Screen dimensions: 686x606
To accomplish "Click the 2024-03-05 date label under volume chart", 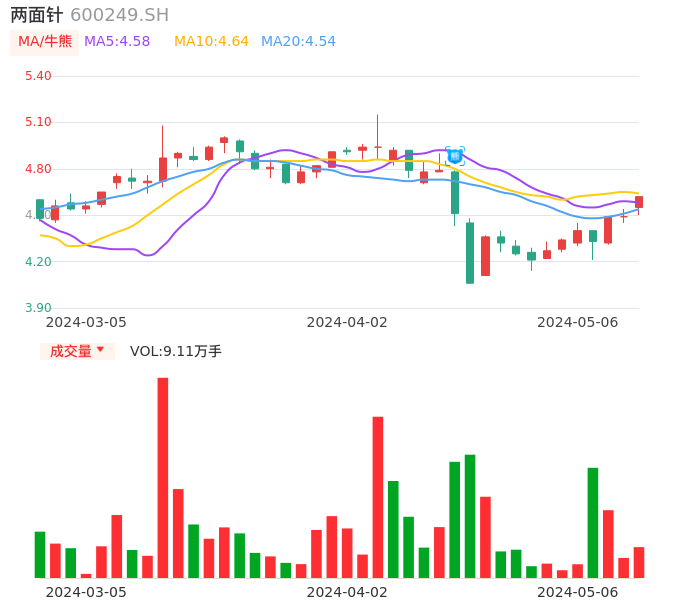I will 86,592.
